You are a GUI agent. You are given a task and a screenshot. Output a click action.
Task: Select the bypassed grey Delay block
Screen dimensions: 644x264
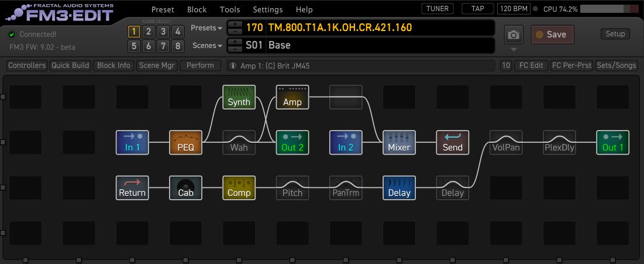click(453, 187)
